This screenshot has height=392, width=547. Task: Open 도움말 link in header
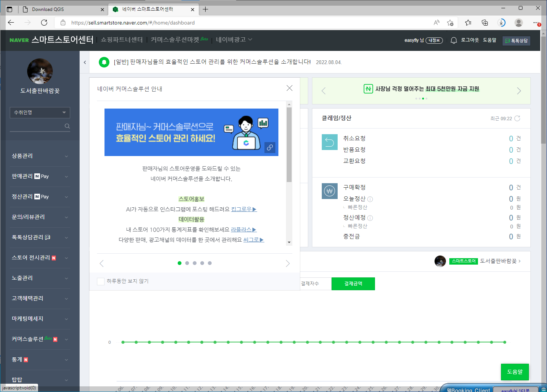point(490,40)
